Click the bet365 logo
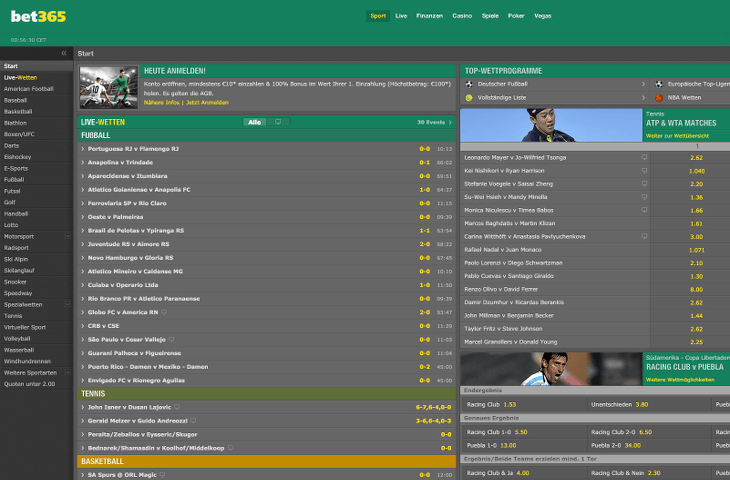Screen dimensions: 730x480 (x=38, y=16)
